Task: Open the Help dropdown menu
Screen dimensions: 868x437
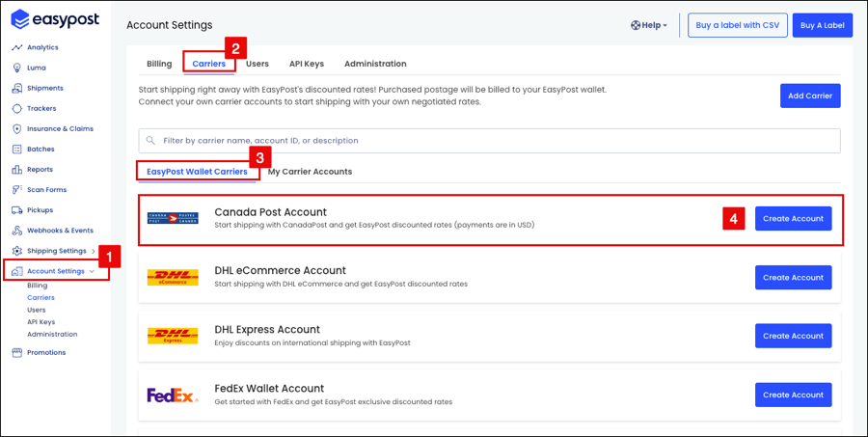Action: point(649,25)
